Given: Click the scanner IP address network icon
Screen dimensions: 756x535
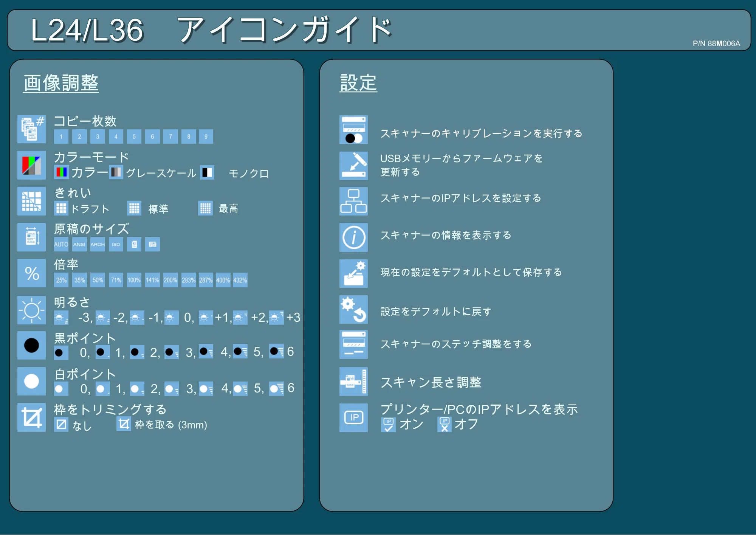Looking at the screenshot, I should point(353,201).
